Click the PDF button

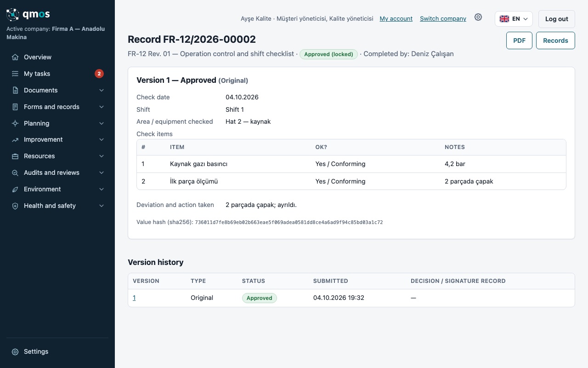click(x=519, y=40)
